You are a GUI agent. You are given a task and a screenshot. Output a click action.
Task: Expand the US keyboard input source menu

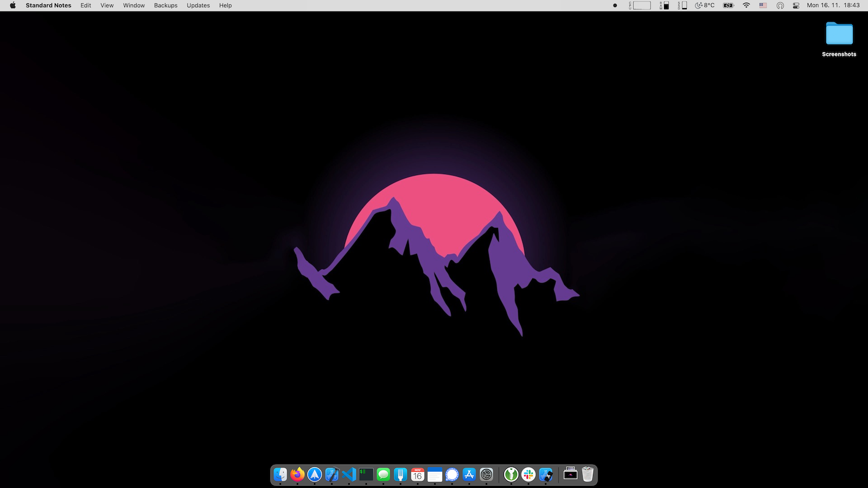pos(763,5)
